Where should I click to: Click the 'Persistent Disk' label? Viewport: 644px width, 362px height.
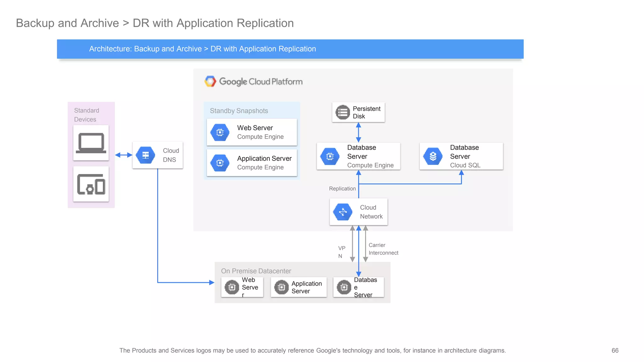[x=367, y=112]
